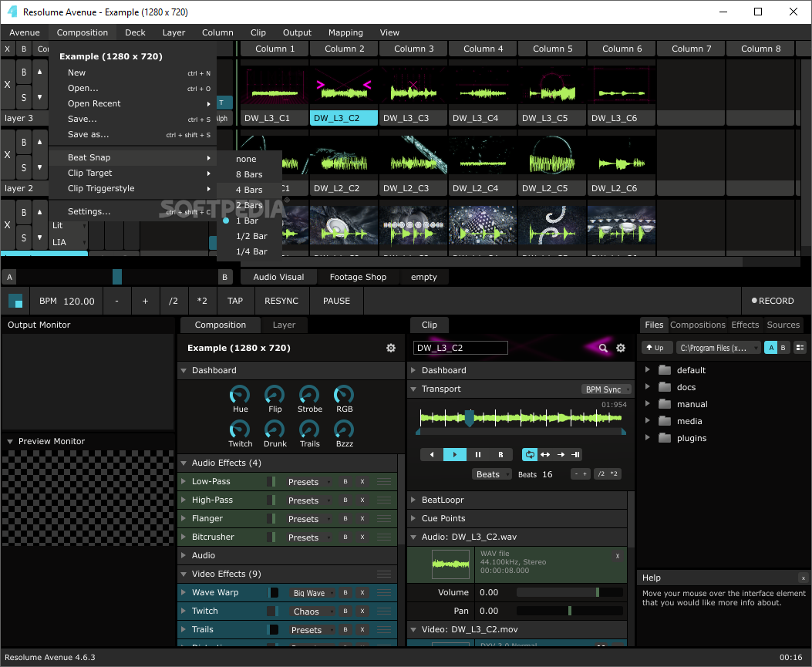Go up one folder with Up button
Viewport: 812px width, 667px height.
657,348
